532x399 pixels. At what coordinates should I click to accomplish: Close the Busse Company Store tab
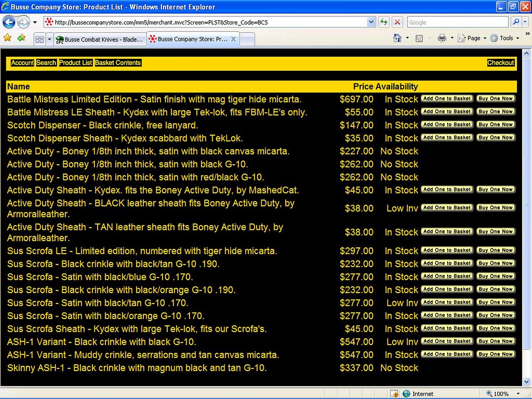coord(233,39)
